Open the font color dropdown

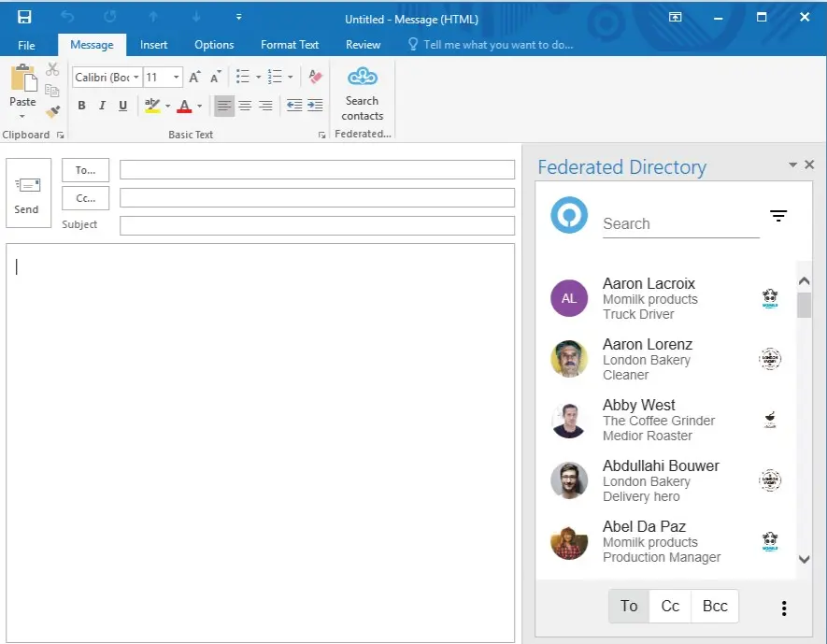click(x=197, y=106)
